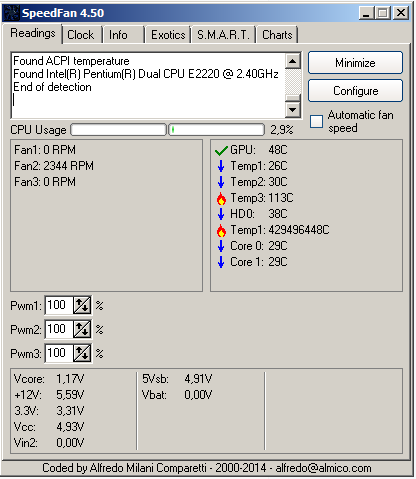The width and height of the screenshot is (416, 479).
Task: Switch to the Readings tab
Action: (33, 34)
